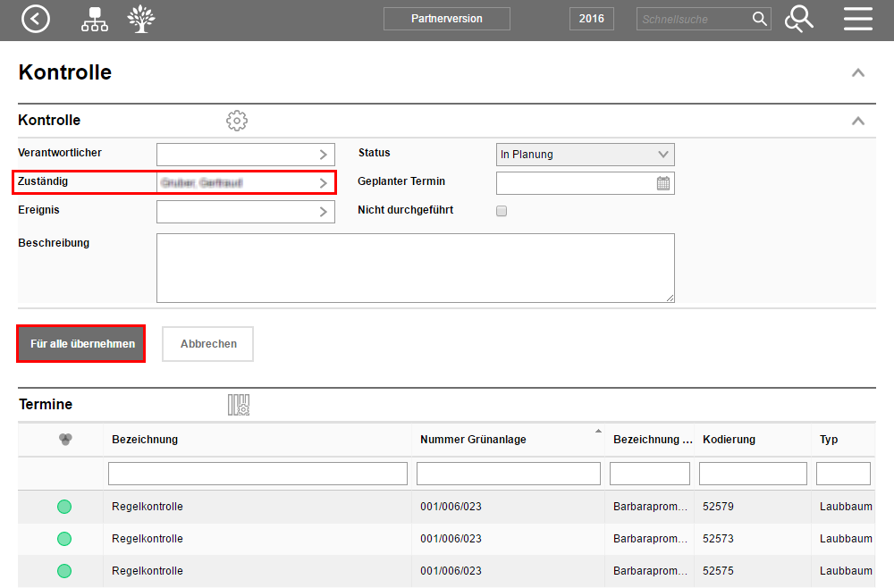894x588 pixels.
Task: Click into the Beschreibung text area
Action: coord(415,268)
